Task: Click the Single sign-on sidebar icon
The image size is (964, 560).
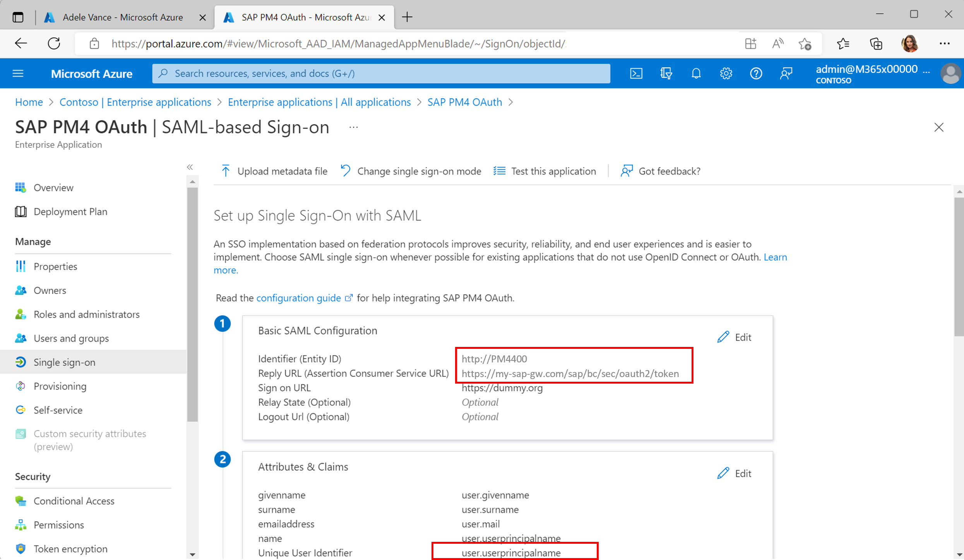Action: click(x=21, y=362)
